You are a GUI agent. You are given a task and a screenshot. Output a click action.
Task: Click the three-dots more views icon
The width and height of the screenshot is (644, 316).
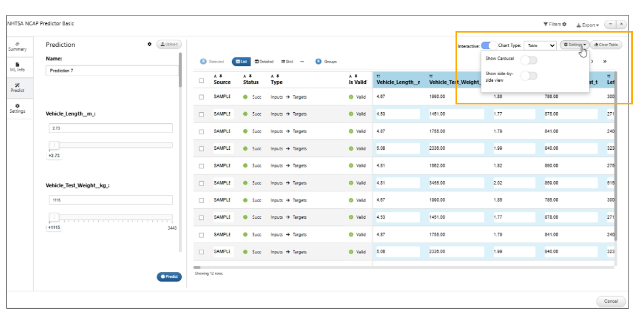point(302,61)
